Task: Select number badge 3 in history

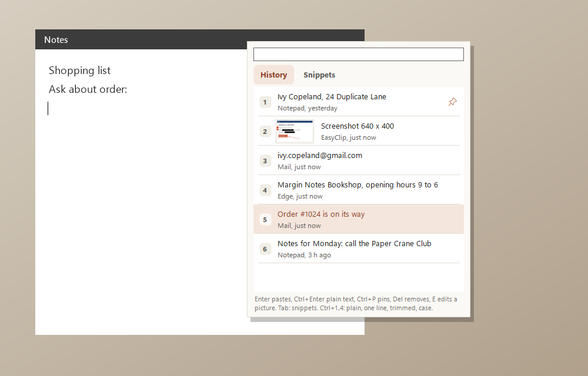Action: (265, 161)
